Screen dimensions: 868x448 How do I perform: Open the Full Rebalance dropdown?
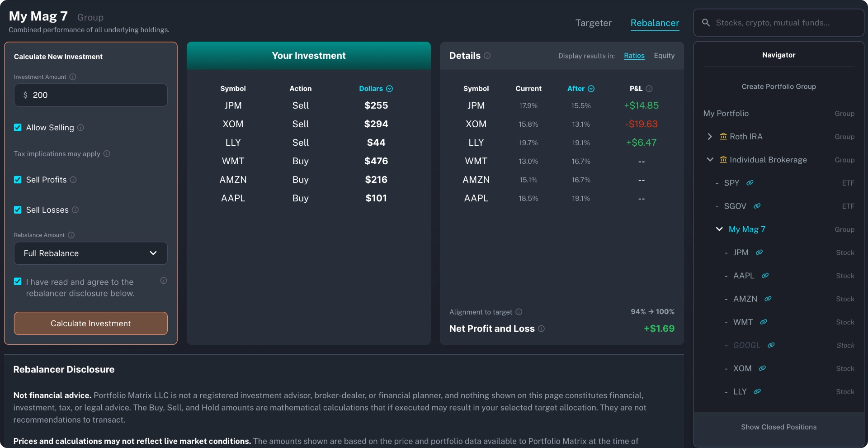pos(90,253)
